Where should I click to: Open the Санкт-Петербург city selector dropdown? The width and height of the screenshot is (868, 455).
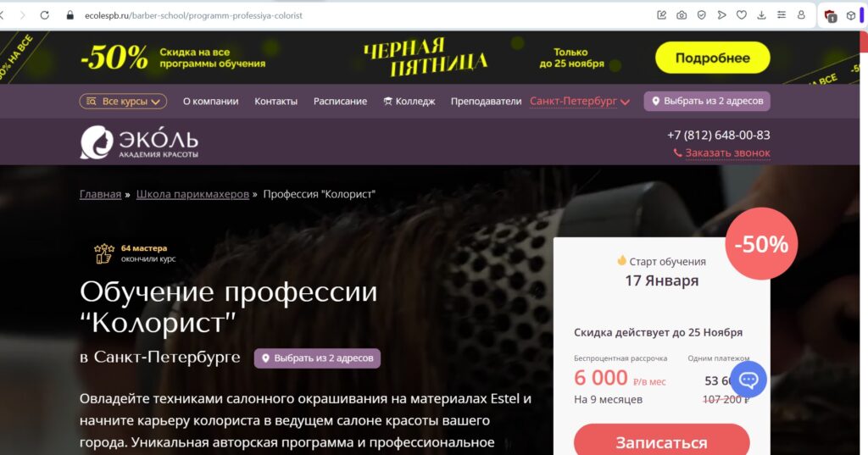coord(580,102)
